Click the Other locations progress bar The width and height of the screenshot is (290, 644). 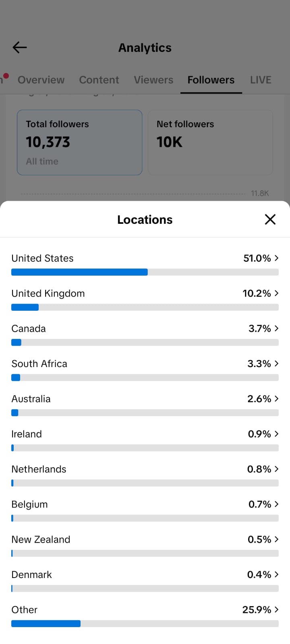[x=145, y=623]
